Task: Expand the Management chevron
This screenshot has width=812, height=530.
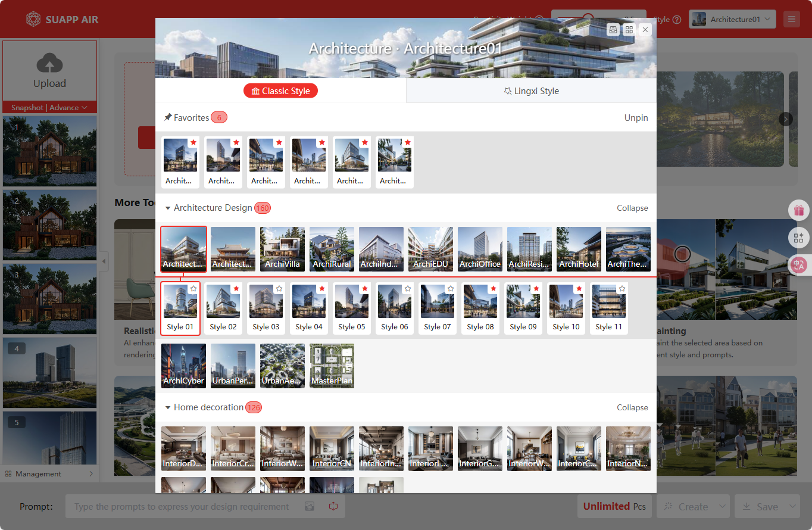Action: pyautogui.click(x=91, y=474)
